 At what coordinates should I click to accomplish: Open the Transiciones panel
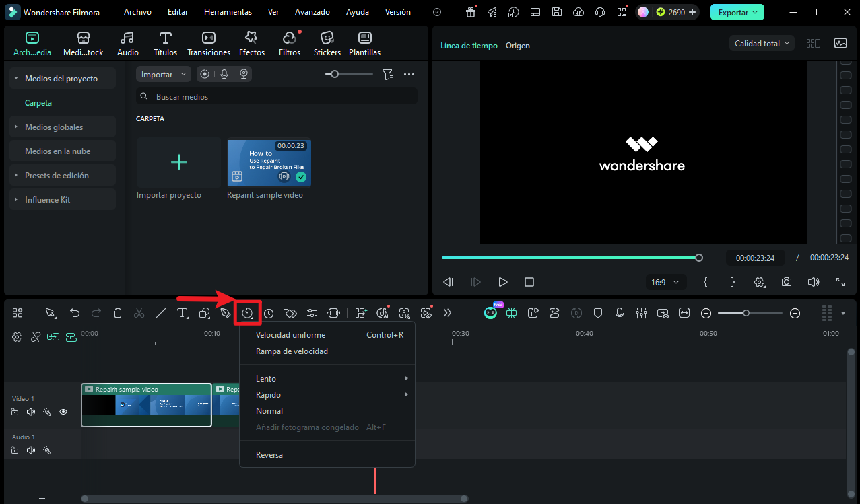(209, 44)
